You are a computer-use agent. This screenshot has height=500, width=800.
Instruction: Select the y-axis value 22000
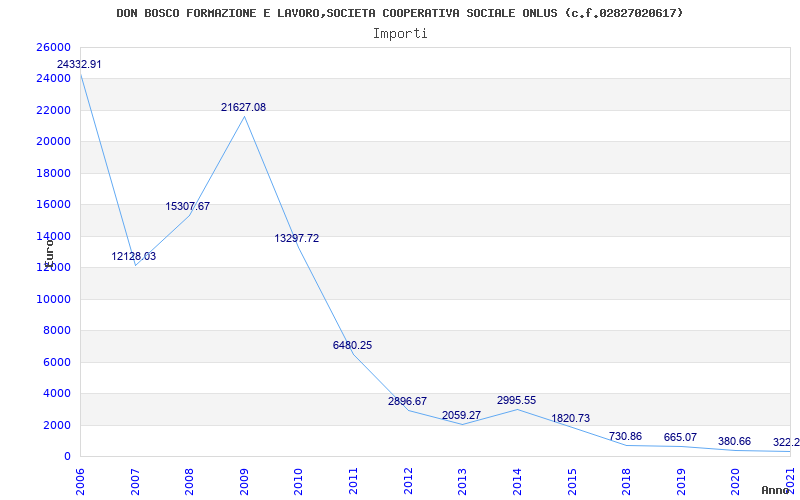[53, 110]
